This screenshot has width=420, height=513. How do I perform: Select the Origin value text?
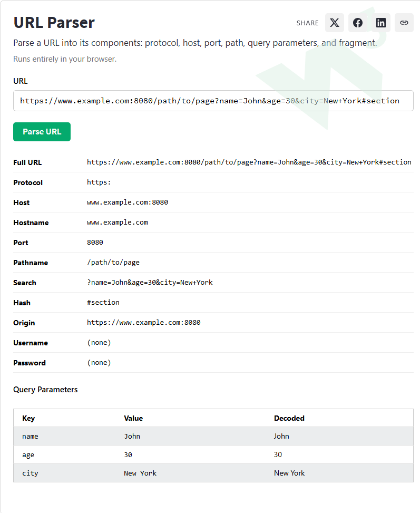click(143, 323)
